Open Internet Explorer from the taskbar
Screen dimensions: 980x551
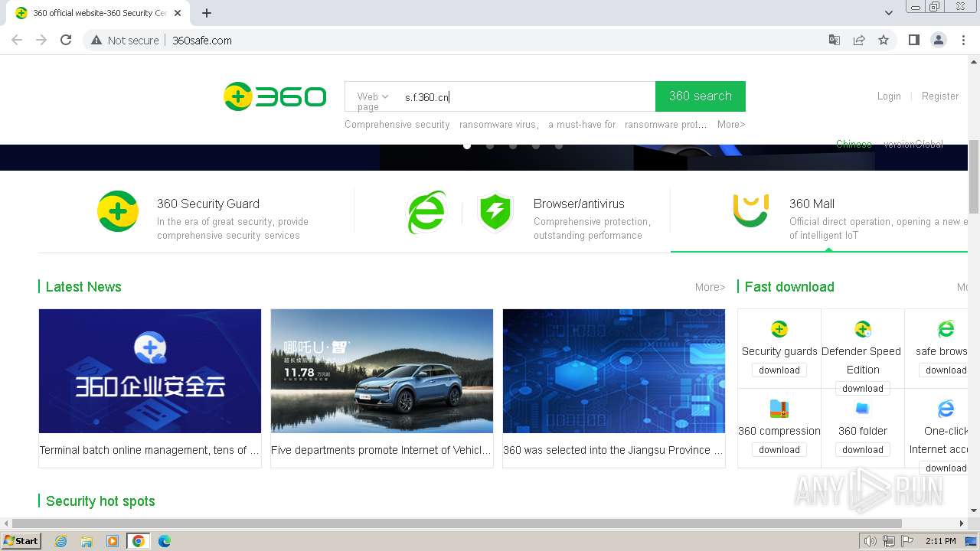[61, 541]
